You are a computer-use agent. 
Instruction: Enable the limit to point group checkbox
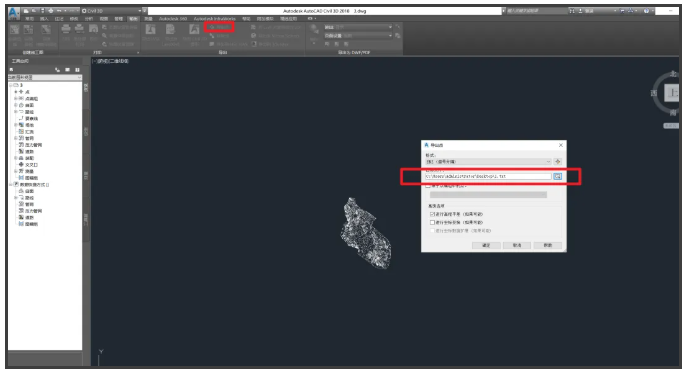428,186
